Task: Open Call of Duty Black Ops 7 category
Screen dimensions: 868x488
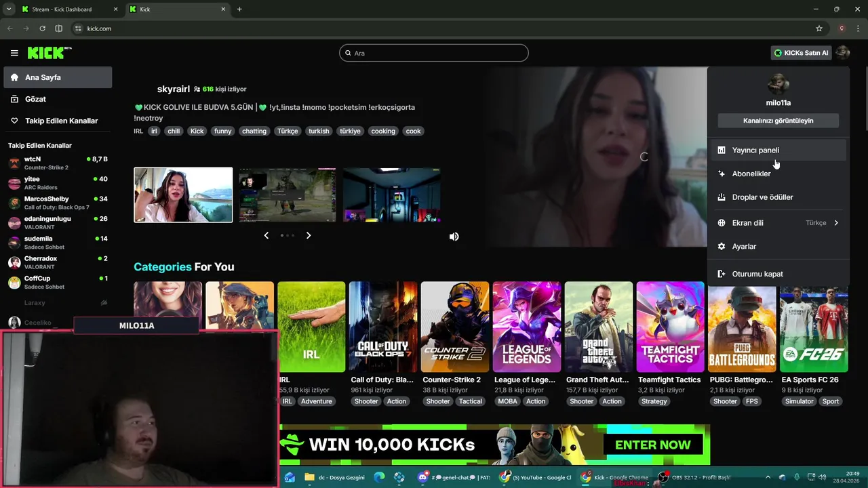Action: click(383, 327)
